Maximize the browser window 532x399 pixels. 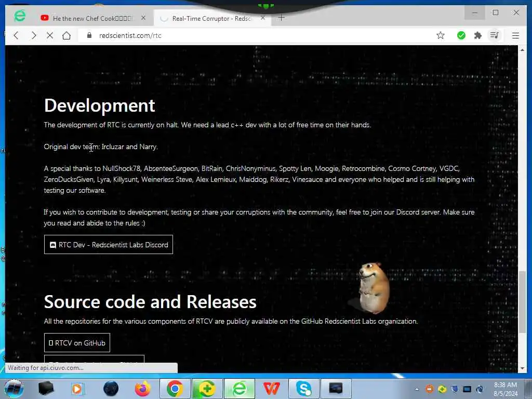click(495, 13)
